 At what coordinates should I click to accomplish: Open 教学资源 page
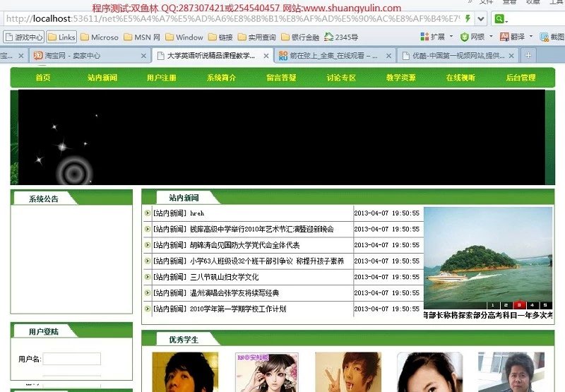click(401, 78)
